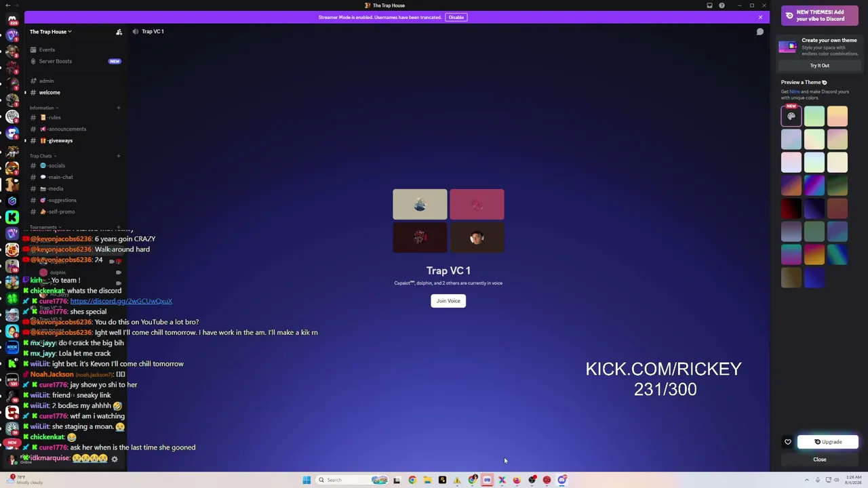Open the admin channel
This screenshot has width=868, height=488.
coord(75,81)
